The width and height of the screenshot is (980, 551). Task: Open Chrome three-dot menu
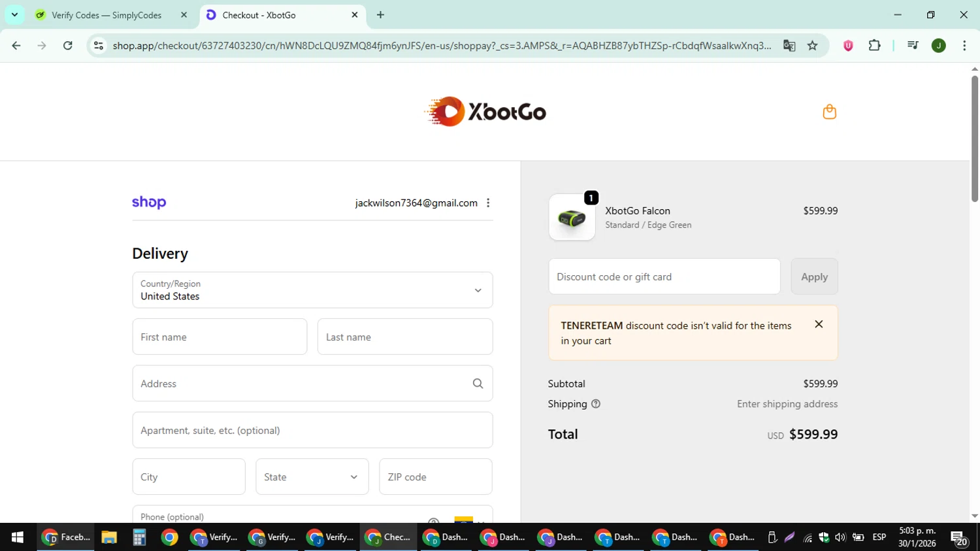click(x=964, y=46)
